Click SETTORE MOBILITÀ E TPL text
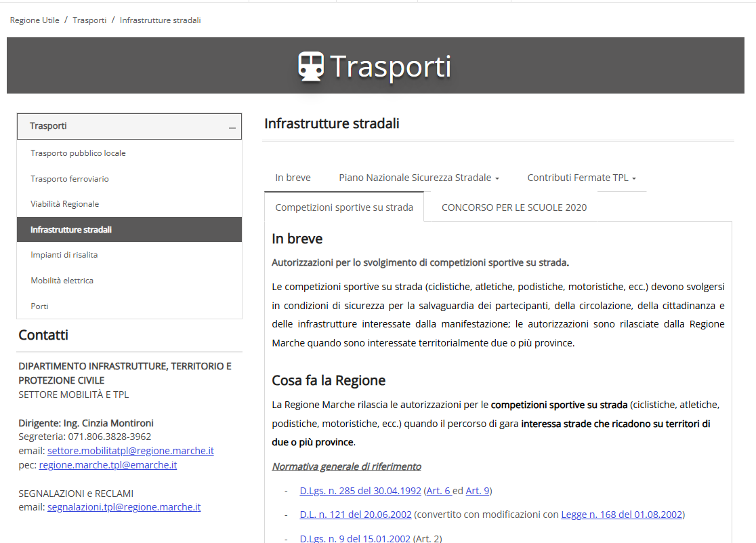The height and width of the screenshot is (543, 756). 73,395
